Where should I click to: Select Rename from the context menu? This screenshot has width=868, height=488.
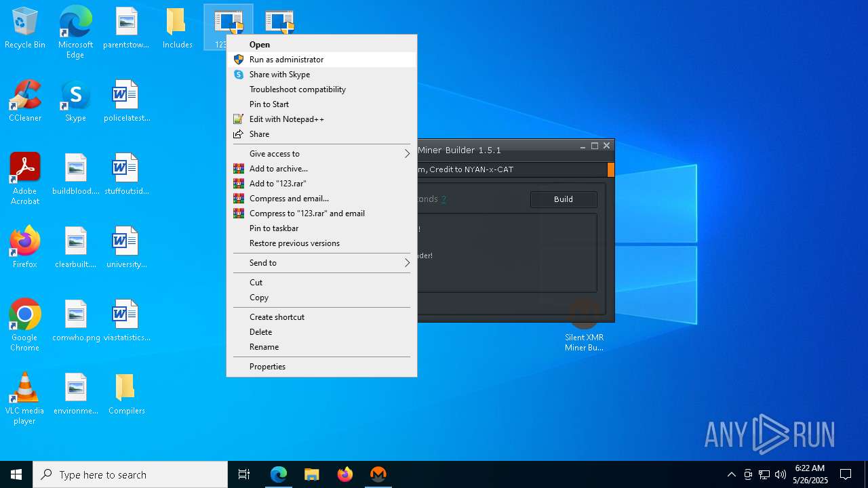[321, 347]
